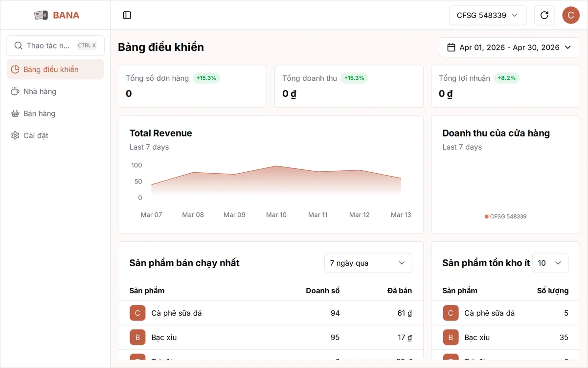This screenshot has width=588, height=368.
Task: Click the Mar 10 axis label
Action: [x=276, y=215]
